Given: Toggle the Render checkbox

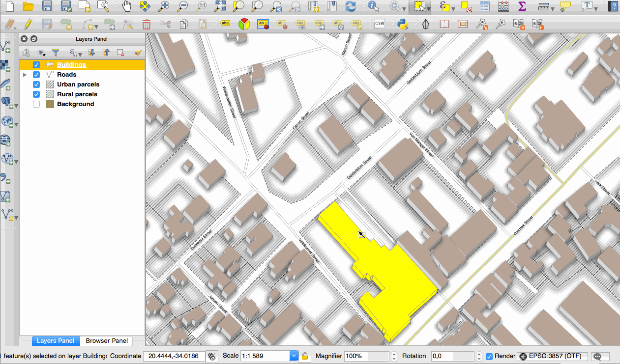Looking at the screenshot, I should (489, 356).
